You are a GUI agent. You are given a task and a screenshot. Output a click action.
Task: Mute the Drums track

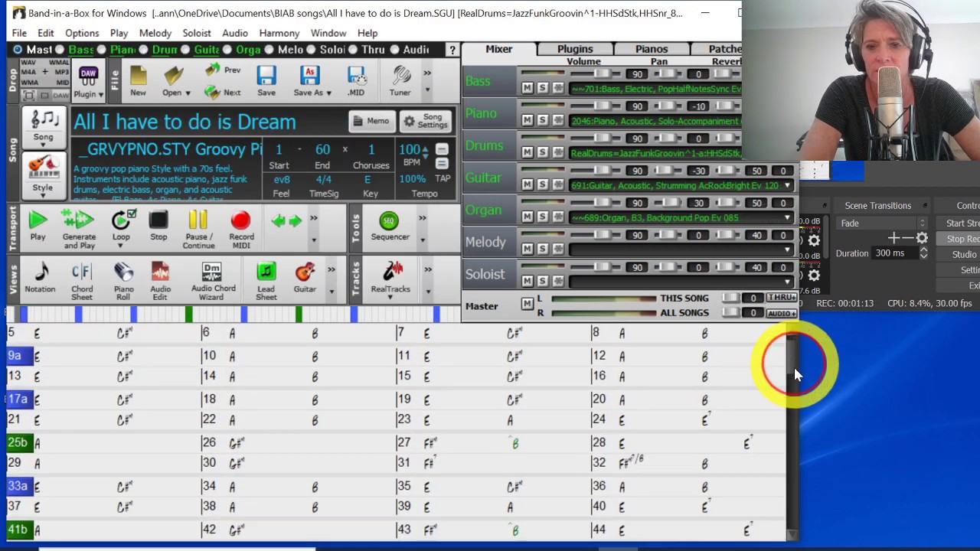pyautogui.click(x=527, y=152)
